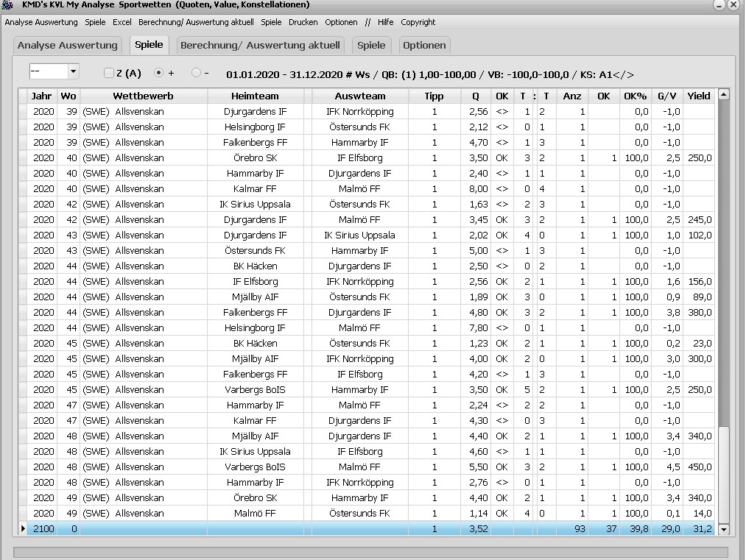Click the Yield value 102,0
746x560 pixels.
click(699, 235)
